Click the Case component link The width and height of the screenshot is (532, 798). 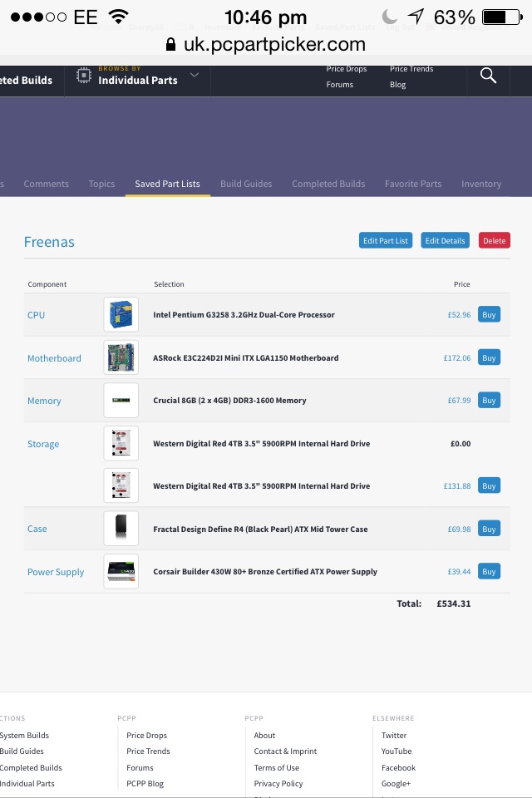tap(37, 529)
